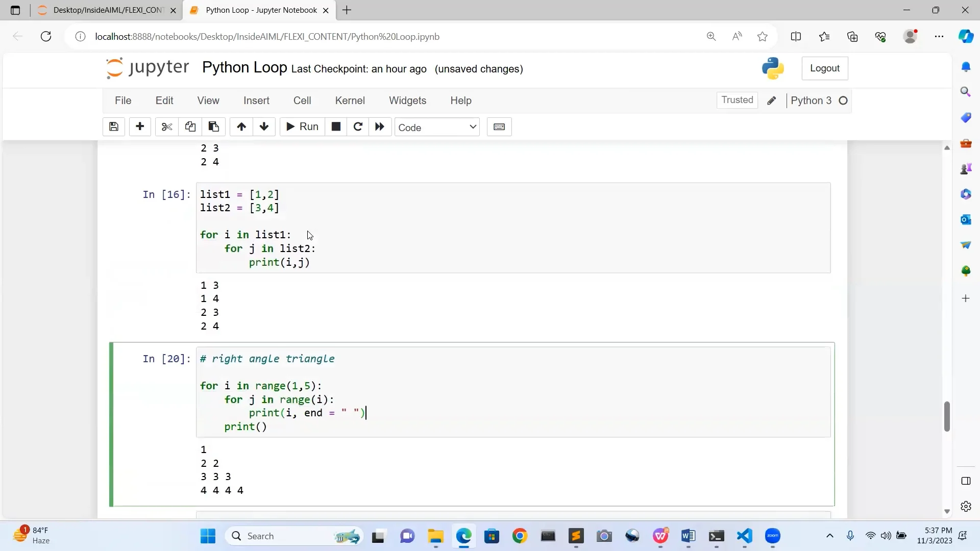Copy selected cells icon

coord(190,127)
